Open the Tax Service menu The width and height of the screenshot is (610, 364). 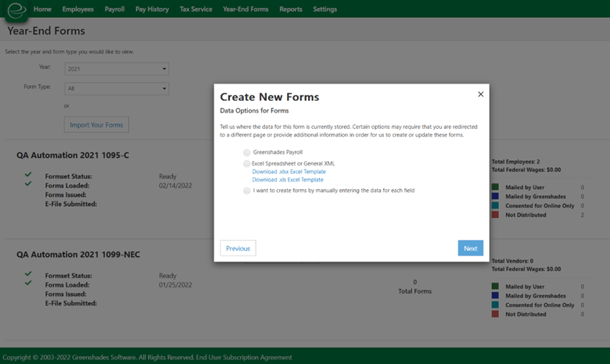point(196,9)
